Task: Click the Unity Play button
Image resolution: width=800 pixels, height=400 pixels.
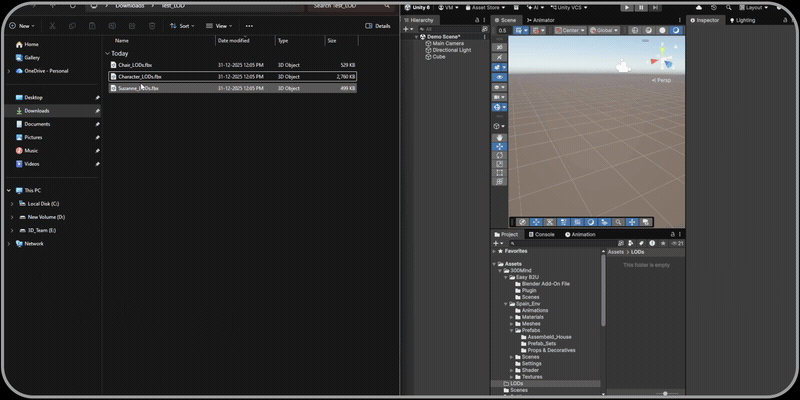Action: pyautogui.click(x=626, y=8)
